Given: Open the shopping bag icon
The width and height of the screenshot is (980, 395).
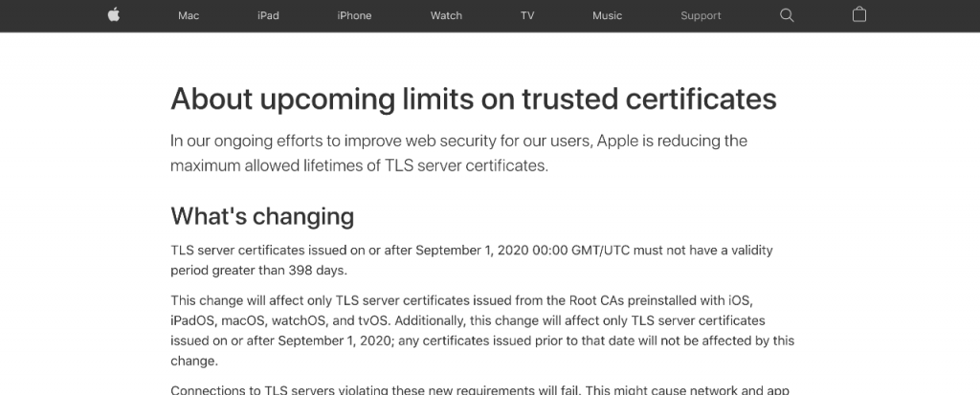Looking at the screenshot, I should pos(858,15).
